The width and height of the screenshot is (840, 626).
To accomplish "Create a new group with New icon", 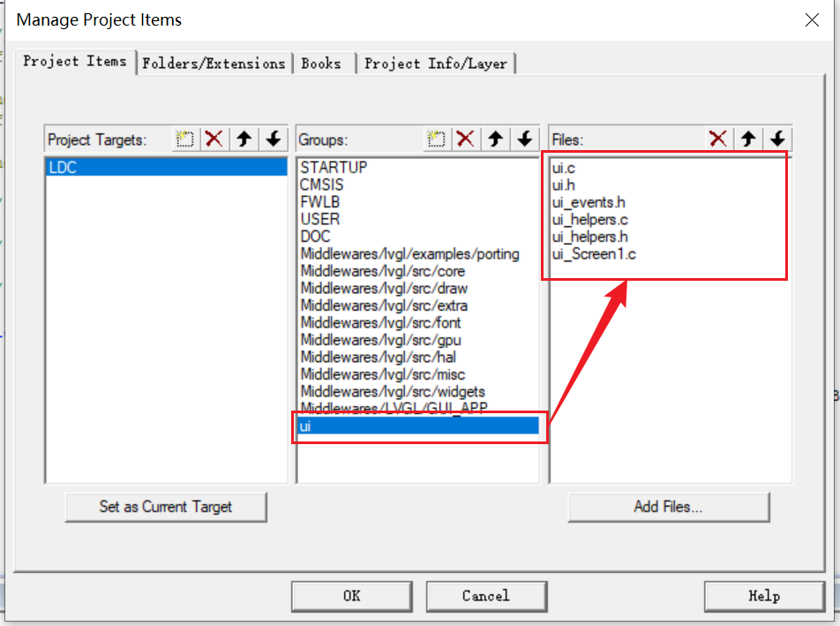I will click(436, 139).
